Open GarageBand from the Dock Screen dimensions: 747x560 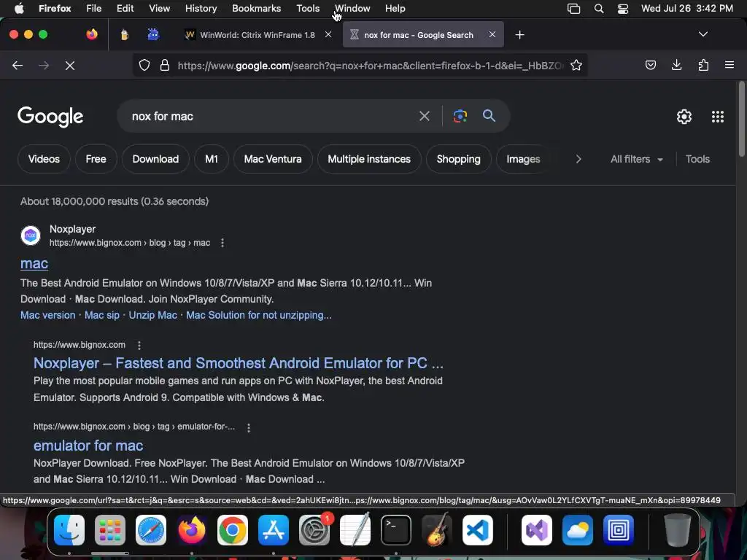pos(437,530)
